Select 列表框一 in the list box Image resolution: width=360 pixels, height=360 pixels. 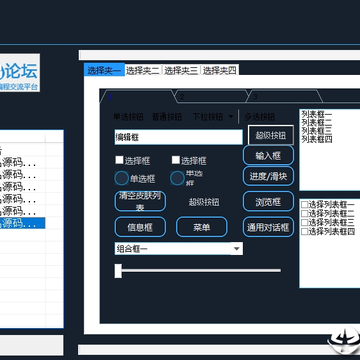click(317, 114)
